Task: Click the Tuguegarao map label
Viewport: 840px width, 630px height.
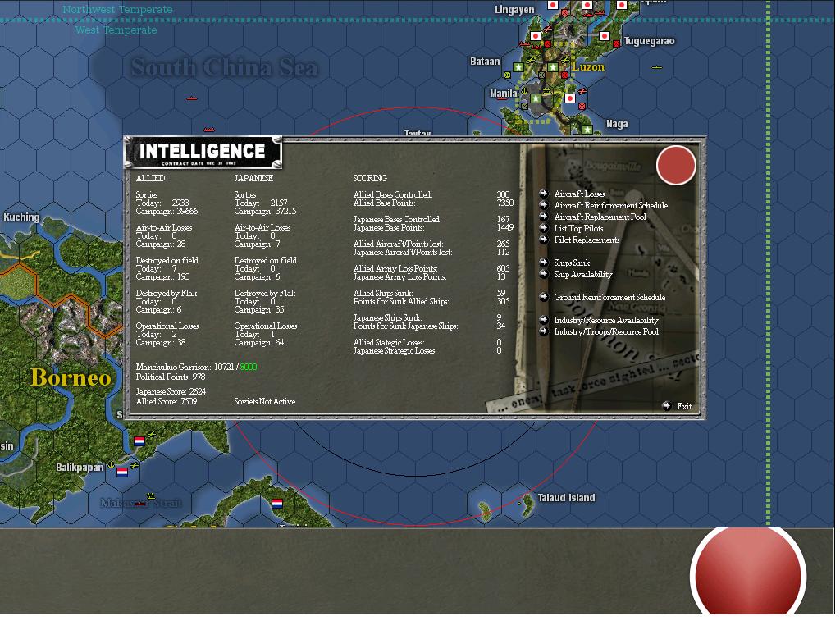Action: click(650, 41)
